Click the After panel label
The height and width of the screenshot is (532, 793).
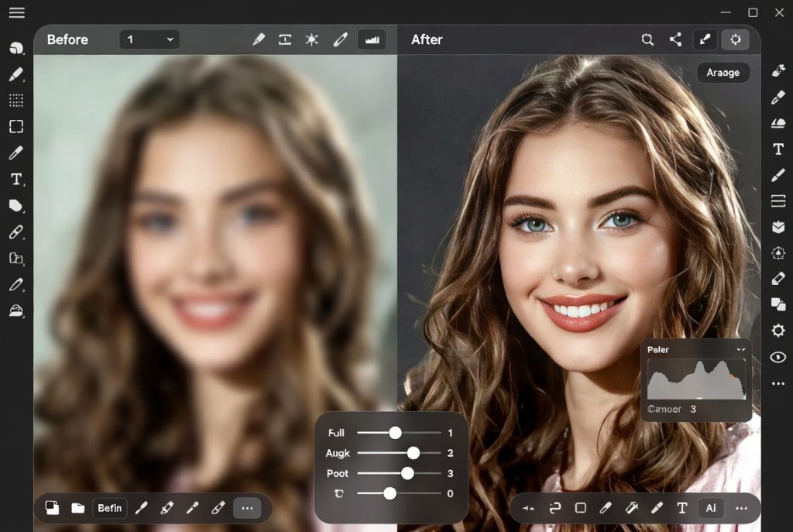pyautogui.click(x=427, y=39)
